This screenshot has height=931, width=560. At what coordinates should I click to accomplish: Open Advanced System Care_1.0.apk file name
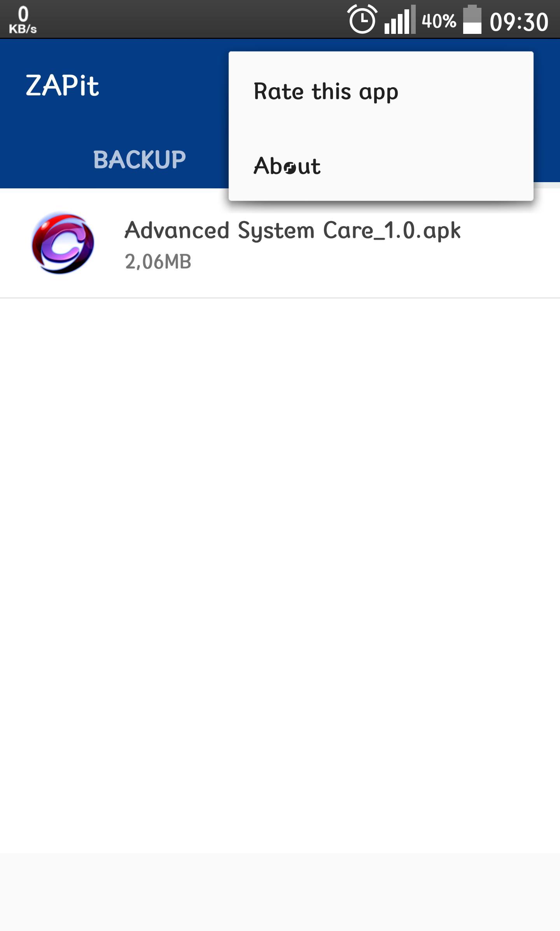point(292,230)
